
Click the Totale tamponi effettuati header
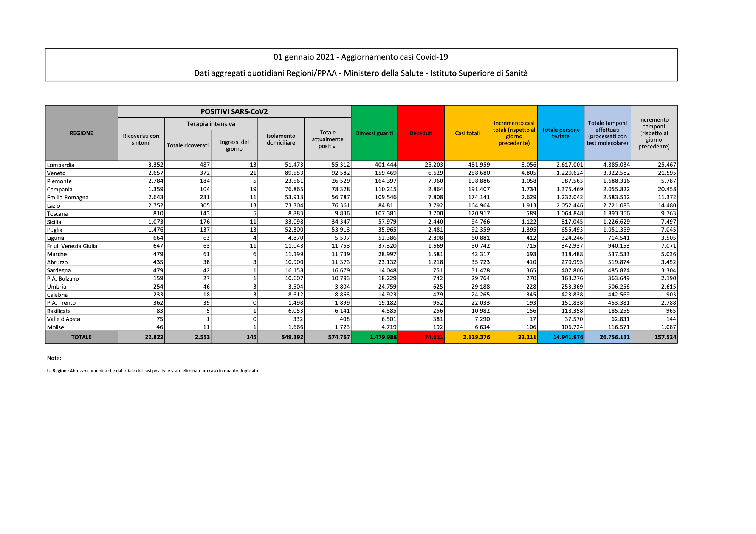click(x=607, y=133)
